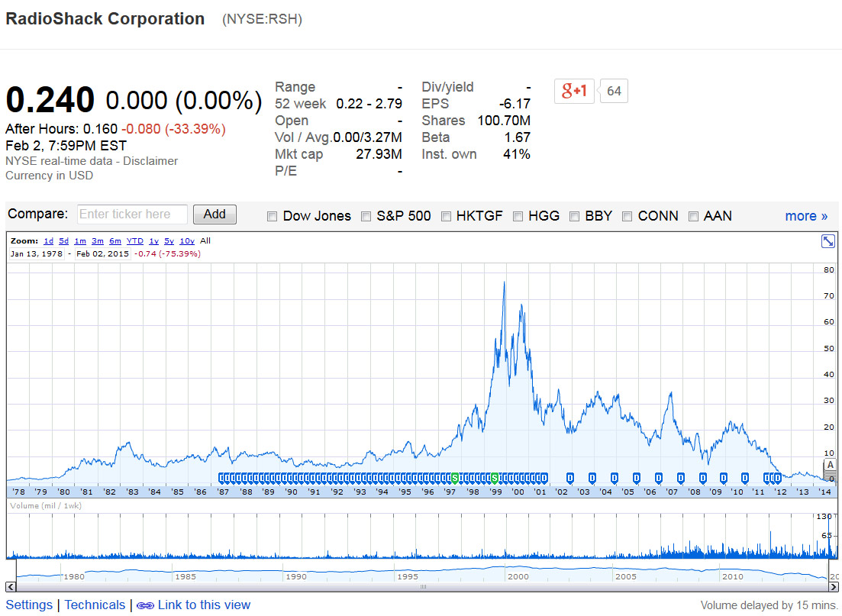Click the After Hours price 0.160
Image resolution: width=842 pixels, height=616 pixels.
pos(100,129)
